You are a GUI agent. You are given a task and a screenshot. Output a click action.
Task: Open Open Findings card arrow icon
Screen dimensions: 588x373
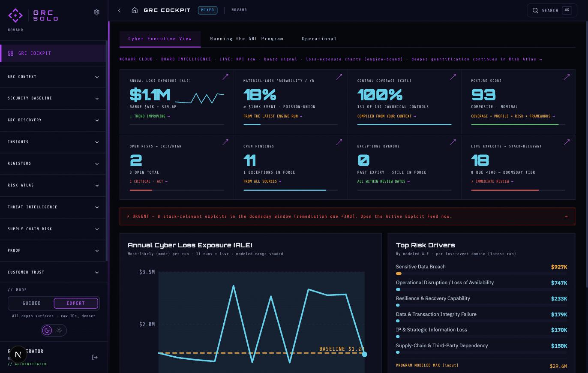[339, 142]
